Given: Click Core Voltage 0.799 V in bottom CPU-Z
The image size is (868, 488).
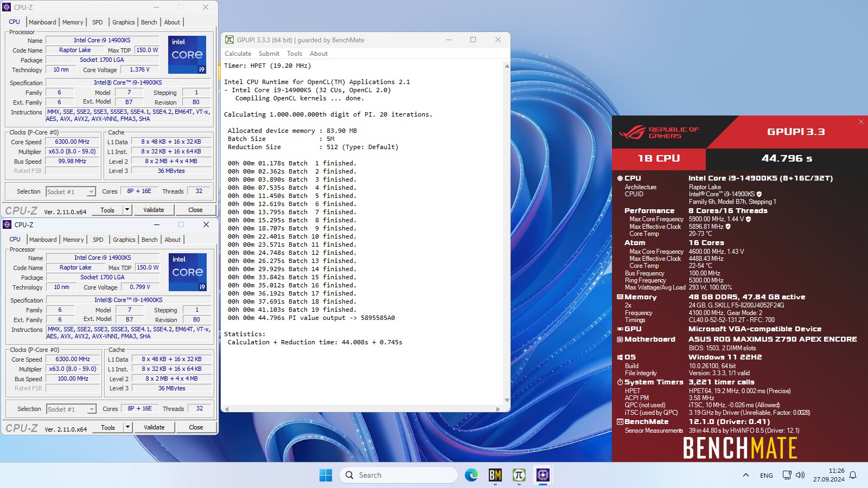Looking at the screenshot, I should point(141,287).
